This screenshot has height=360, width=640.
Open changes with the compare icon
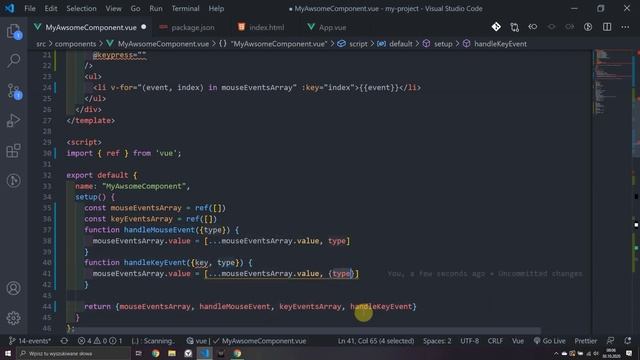pyautogui.click(x=514, y=27)
